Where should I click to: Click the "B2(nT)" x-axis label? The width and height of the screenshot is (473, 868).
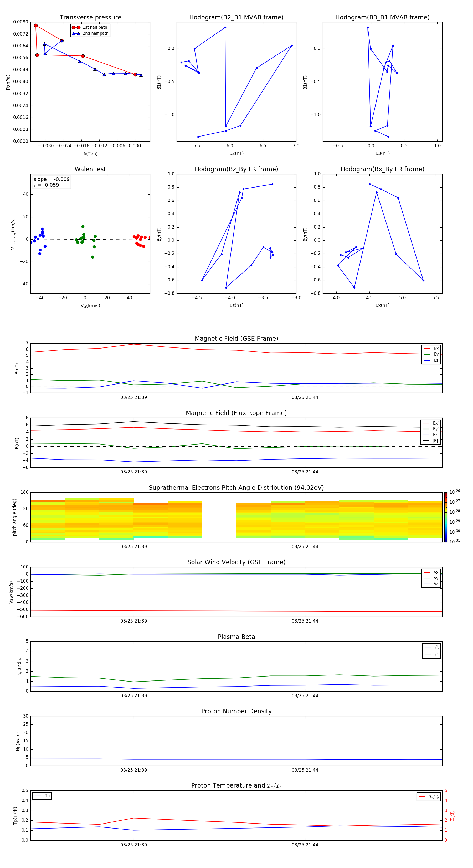pyautogui.click(x=236, y=153)
